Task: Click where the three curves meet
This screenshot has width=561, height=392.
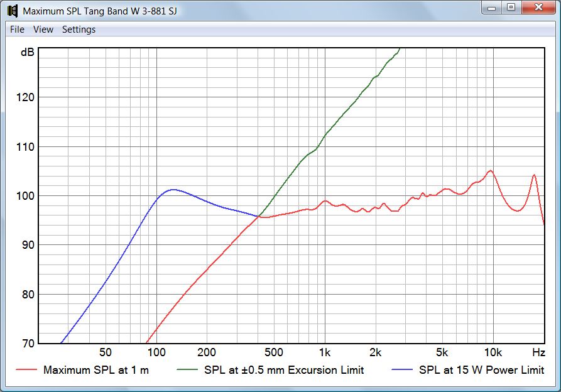Action: click(258, 216)
